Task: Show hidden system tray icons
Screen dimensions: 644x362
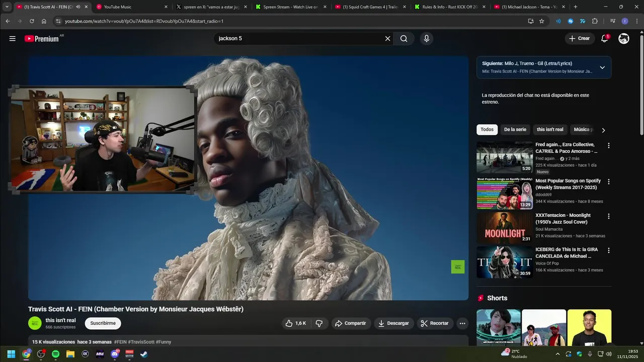Action: [557, 354]
